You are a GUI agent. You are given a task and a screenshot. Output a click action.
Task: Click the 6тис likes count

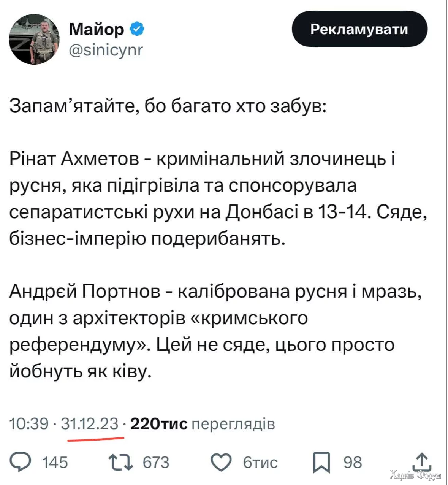click(x=260, y=463)
